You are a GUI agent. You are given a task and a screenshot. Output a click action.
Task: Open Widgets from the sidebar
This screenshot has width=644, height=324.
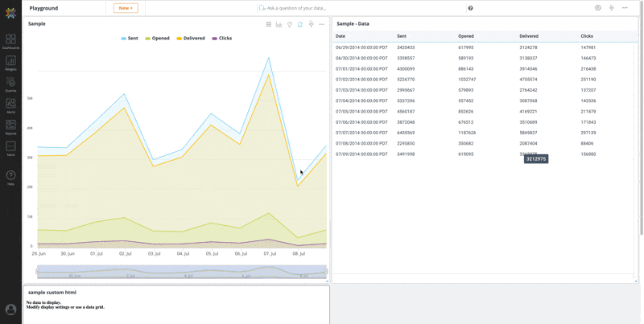10,62
